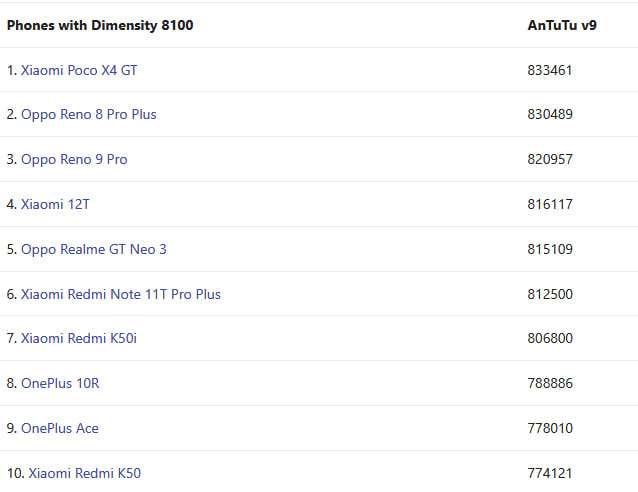Click the OnePlus 10R score 788886
Viewport: 638px width, 492px height.
(x=550, y=383)
